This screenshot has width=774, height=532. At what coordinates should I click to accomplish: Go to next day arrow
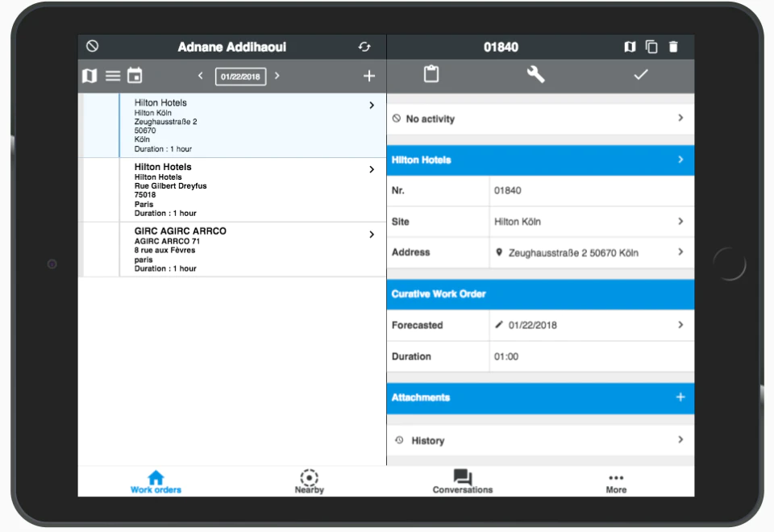pyautogui.click(x=277, y=76)
